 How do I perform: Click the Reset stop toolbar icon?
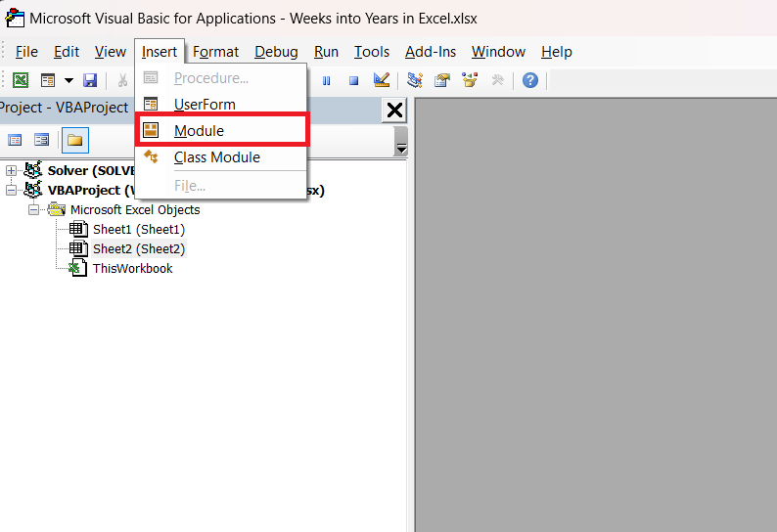(x=353, y=81)
